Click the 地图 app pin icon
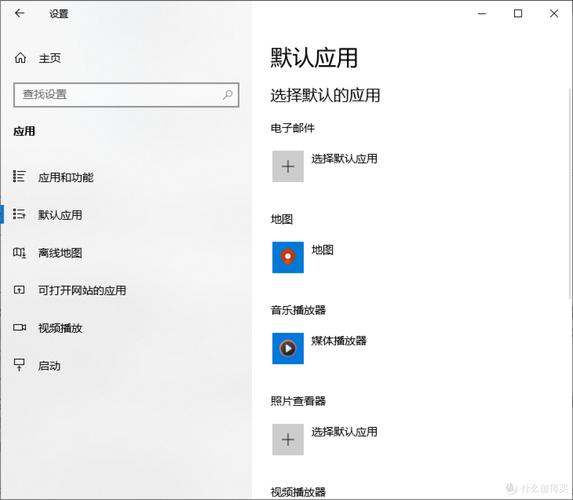Screen dimensions: 573x500 (288, 257)
